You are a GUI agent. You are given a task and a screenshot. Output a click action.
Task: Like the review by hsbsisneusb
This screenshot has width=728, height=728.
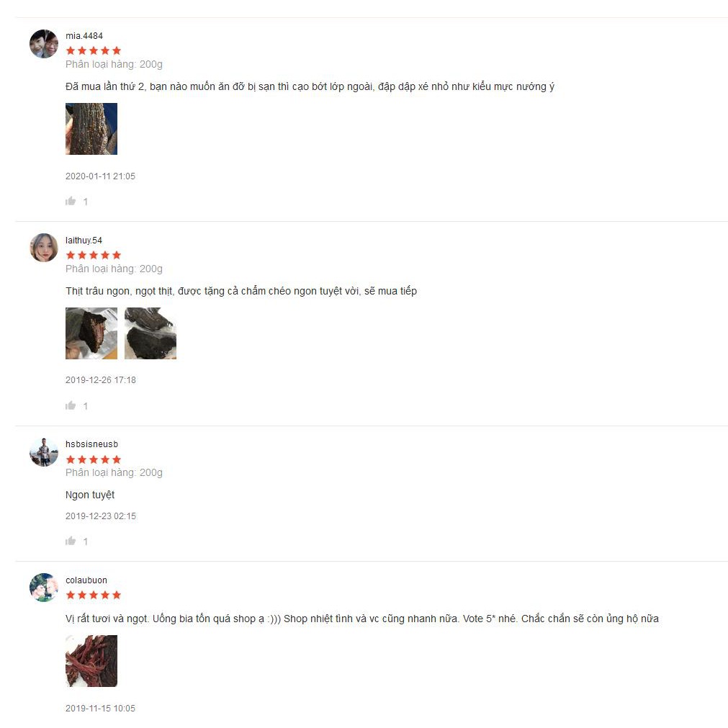[x=71, y=541]
